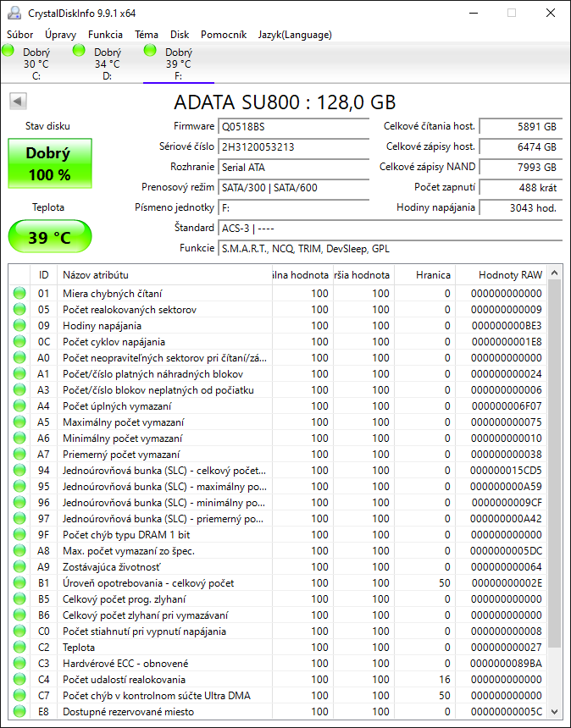
Task: Open the Funkcia menu
Action: pyautogui.click(x=105, y=35)
